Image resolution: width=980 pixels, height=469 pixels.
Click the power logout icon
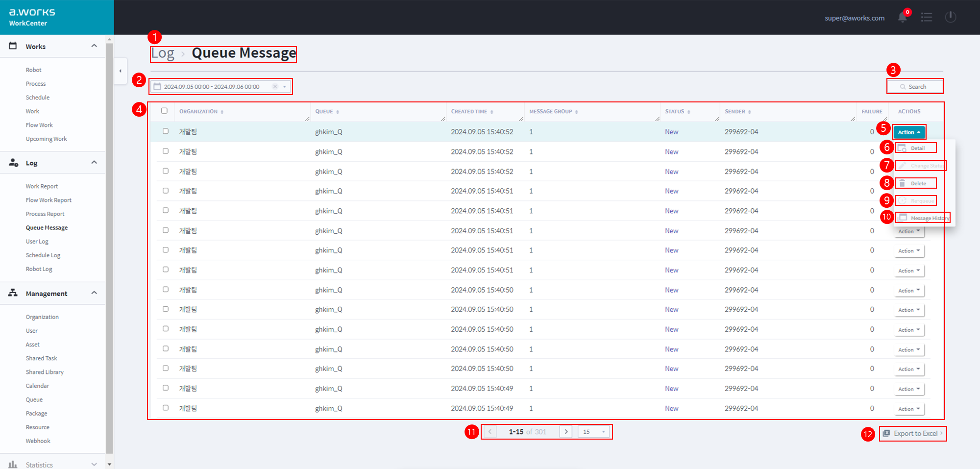click(951, 17)
